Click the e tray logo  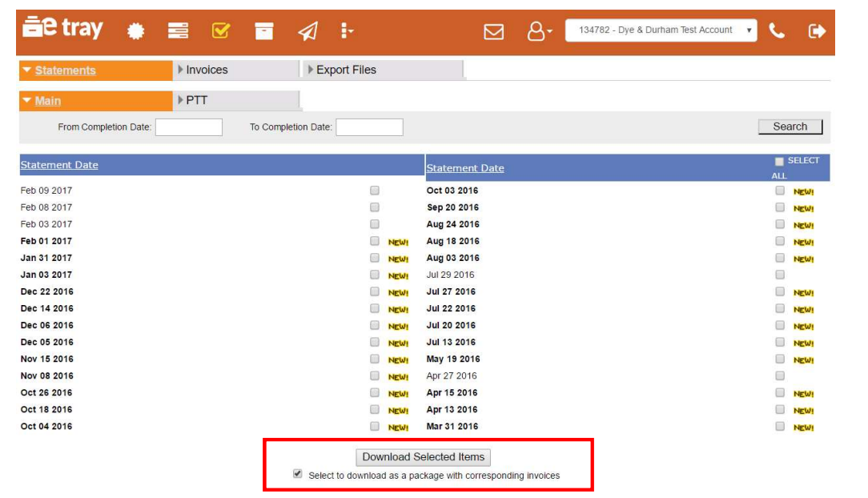pyautogui.click(x=62, y=29)
